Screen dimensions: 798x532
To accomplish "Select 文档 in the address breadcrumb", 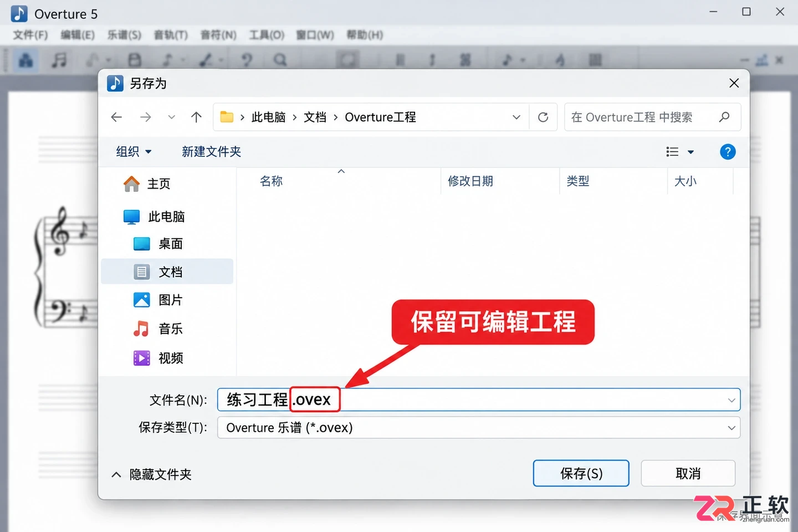I will 315,117.
